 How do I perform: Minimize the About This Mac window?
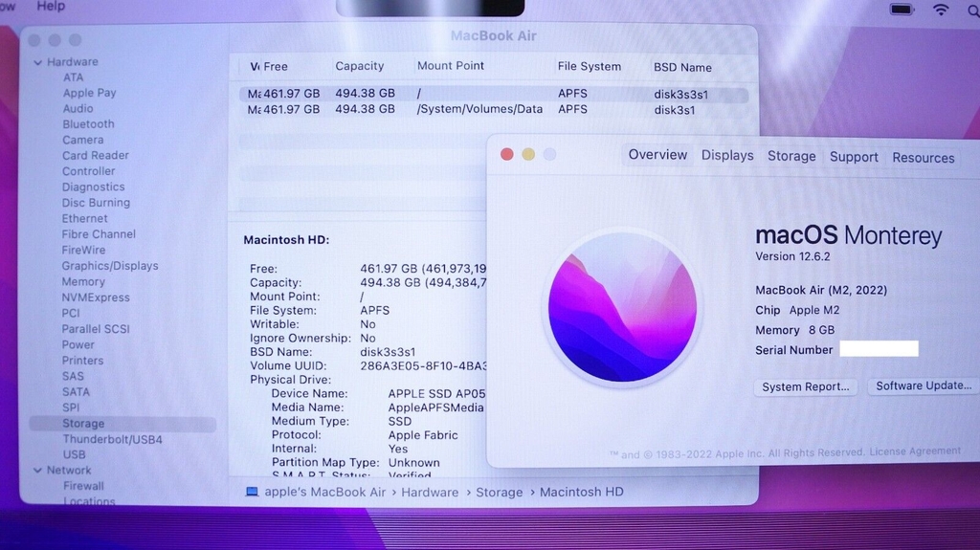[x=528, y=154]
